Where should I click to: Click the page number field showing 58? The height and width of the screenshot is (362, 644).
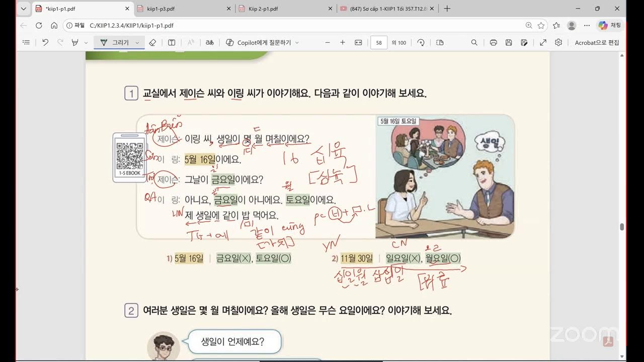[x=379, y=43]
